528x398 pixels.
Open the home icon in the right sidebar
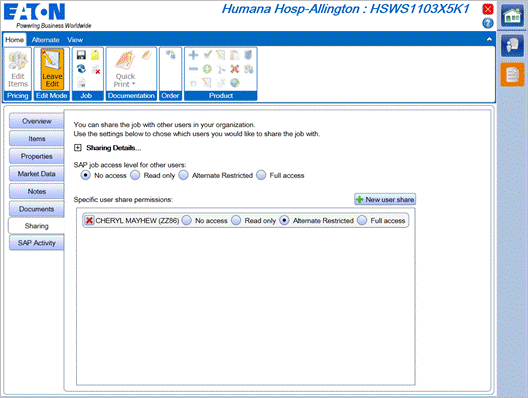(512, 15)
